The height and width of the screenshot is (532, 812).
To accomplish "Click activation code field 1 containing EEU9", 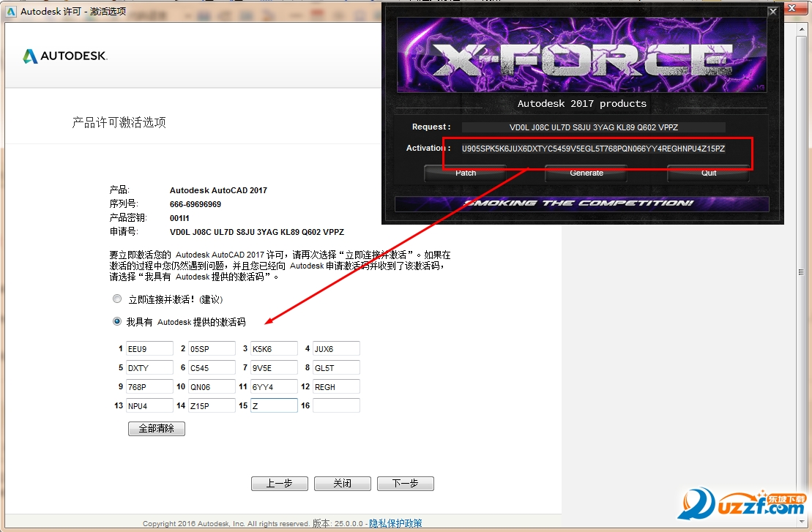I will [149, 349].
